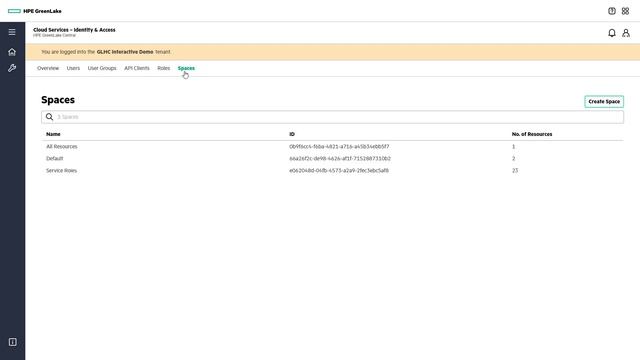Select the ID of All Resources space
The width and height of the screenshot is (640, 360).
click(x=339, y=147)
